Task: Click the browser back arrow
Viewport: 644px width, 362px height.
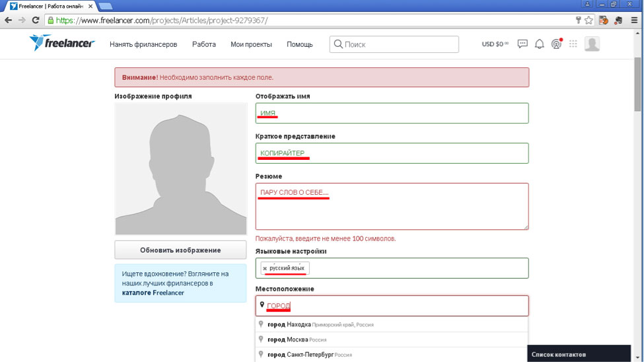Action: pyautogui.click(x=8, y=20)
